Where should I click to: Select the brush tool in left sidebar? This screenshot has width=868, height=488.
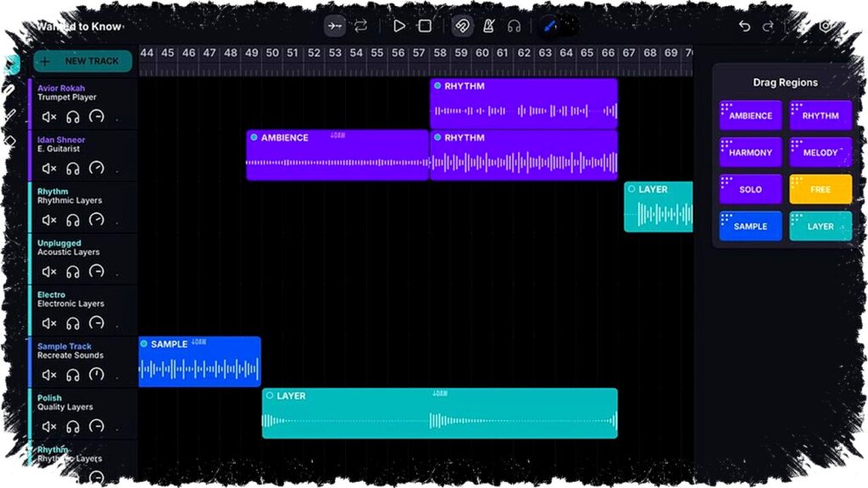(x=10, y=115)
